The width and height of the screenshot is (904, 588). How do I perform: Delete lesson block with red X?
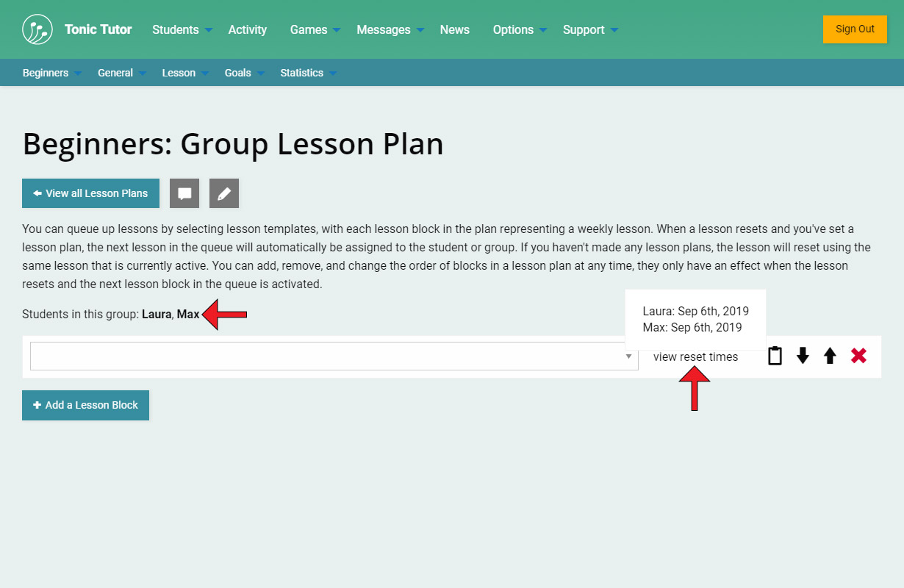pos(858,356)
